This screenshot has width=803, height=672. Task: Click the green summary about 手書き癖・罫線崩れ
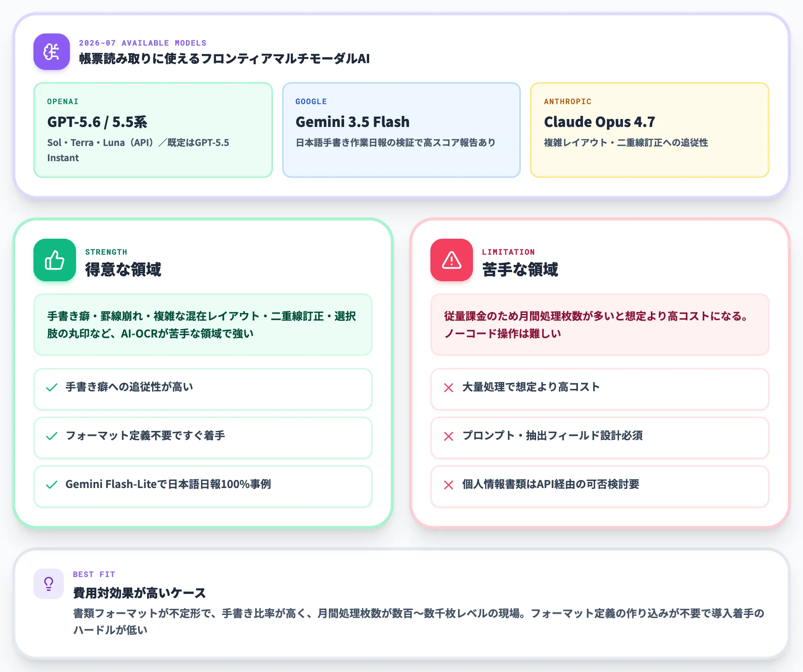pos(203,325)
